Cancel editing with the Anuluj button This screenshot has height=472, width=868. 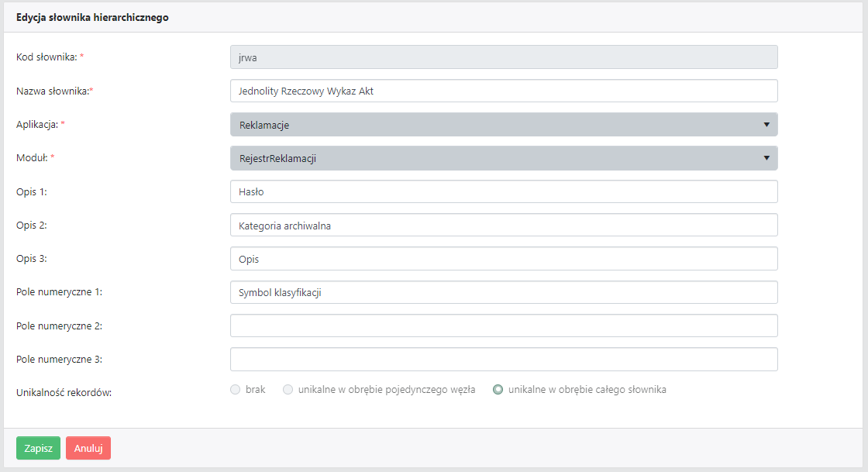[x=88, y=448]
